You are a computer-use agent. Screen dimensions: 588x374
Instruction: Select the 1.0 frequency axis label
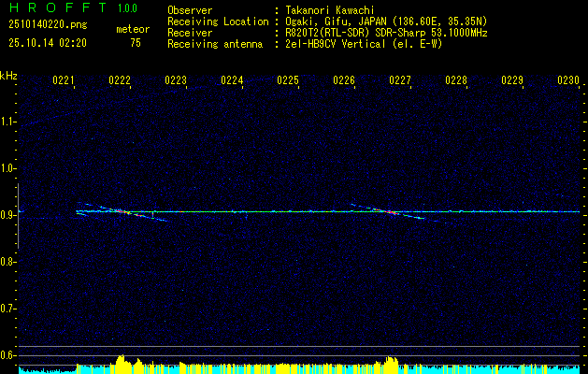[8, 168]
